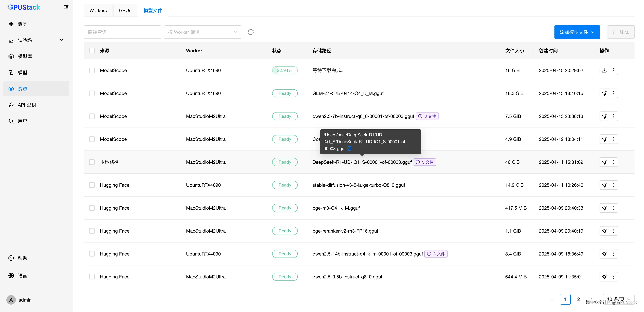This screenshot has width=644, height=312.
Task: Deploy stable-diffusion-v3-5 model with rocket icon
Action: tap(604, 185)
